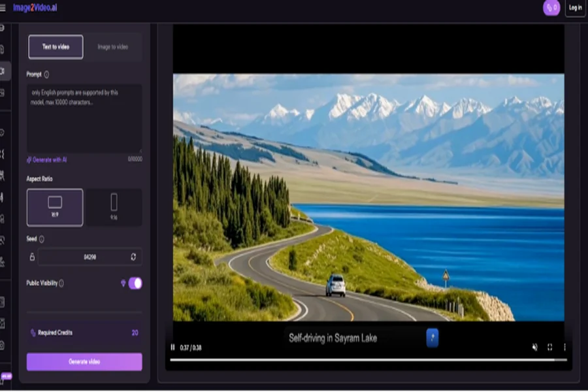Select the 9:16 aspect ratio option
The image size is (588, 392).
pyautogui.click(x=114, y=207)
